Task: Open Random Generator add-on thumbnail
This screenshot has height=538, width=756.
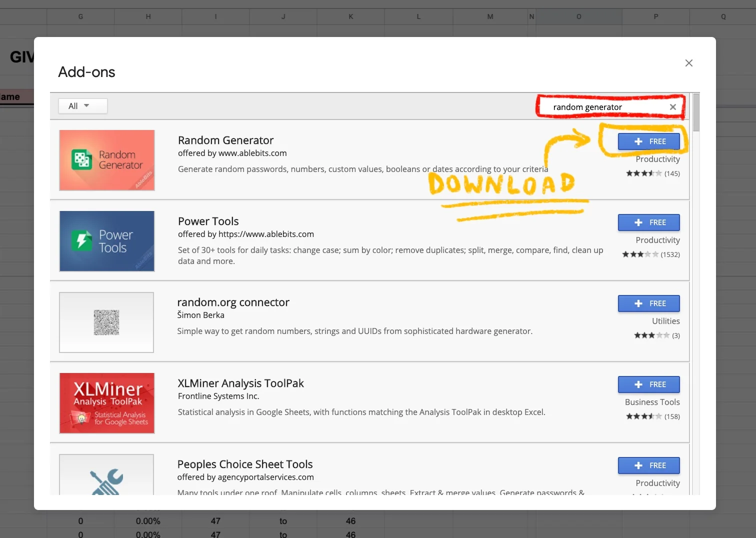Action: (x=107, y=160)
